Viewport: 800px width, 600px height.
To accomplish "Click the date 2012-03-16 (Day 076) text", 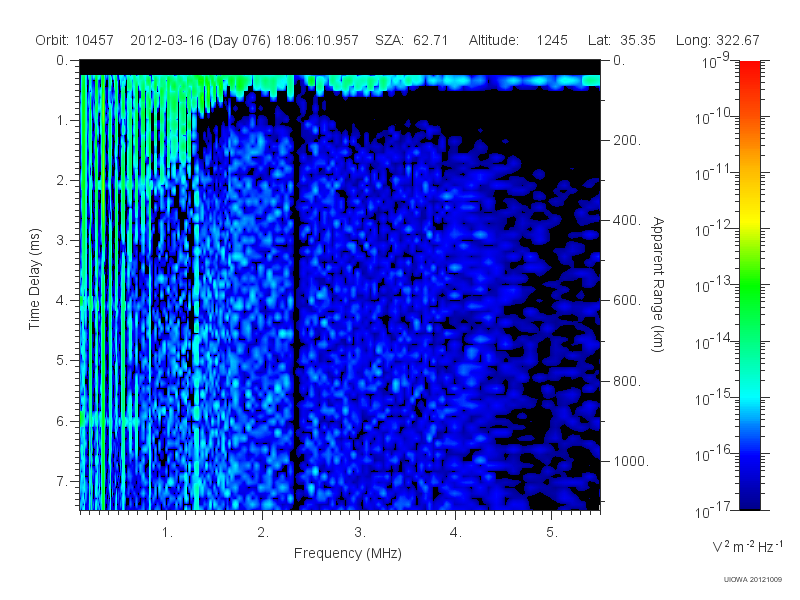I will pyautogui.click(x=201, y=40).
